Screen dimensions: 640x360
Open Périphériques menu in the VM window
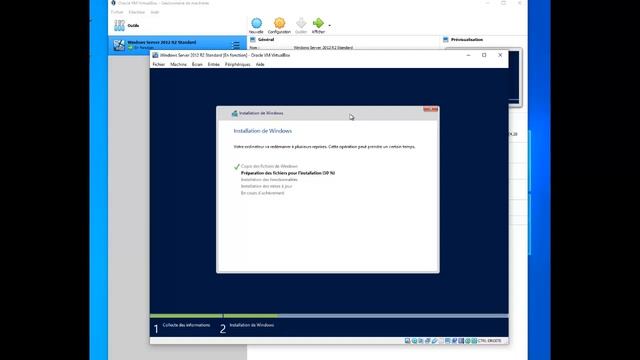238,64
